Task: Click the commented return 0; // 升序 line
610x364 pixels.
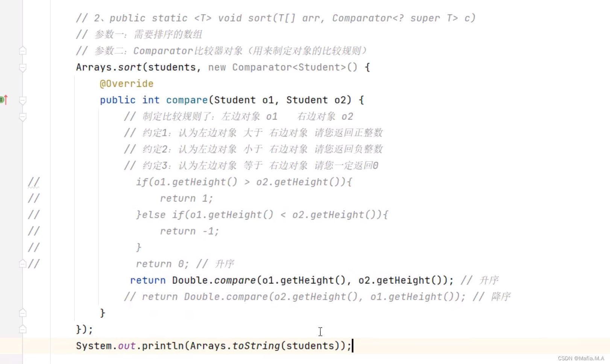Action: point(185,264)
